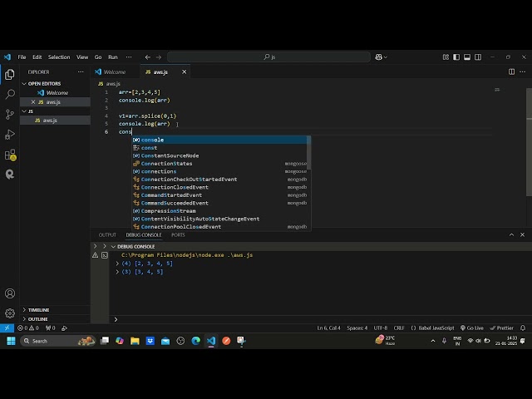Screen dimensions: 532x399
Task: Close the aws.js editor tab
Action: pyautogui.click(x=184, y=72)
